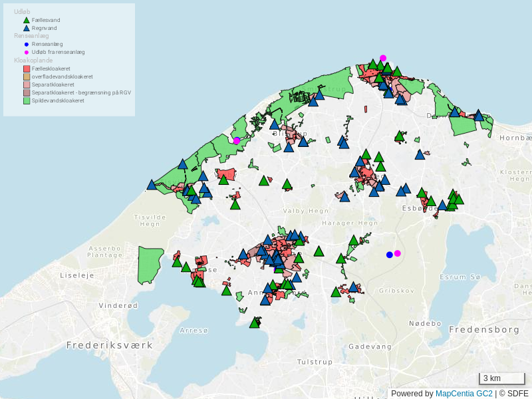Click the Arresø lake label

coord(194,331)
